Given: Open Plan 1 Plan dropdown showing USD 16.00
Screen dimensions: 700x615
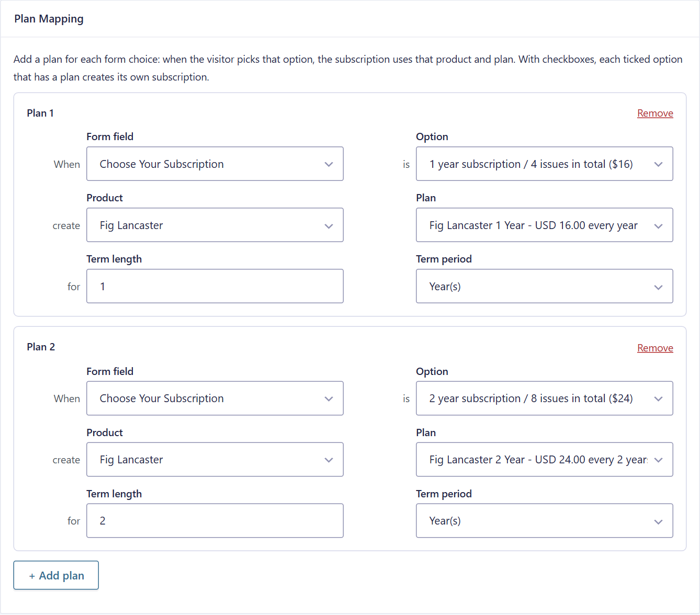Looking at the screenshot, I should 545,225.
